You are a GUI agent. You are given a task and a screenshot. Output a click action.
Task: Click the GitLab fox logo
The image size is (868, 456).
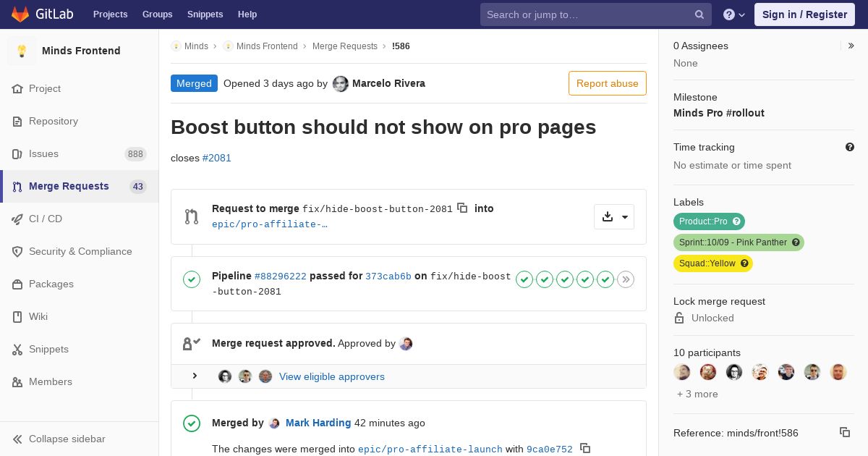[20, 14]
